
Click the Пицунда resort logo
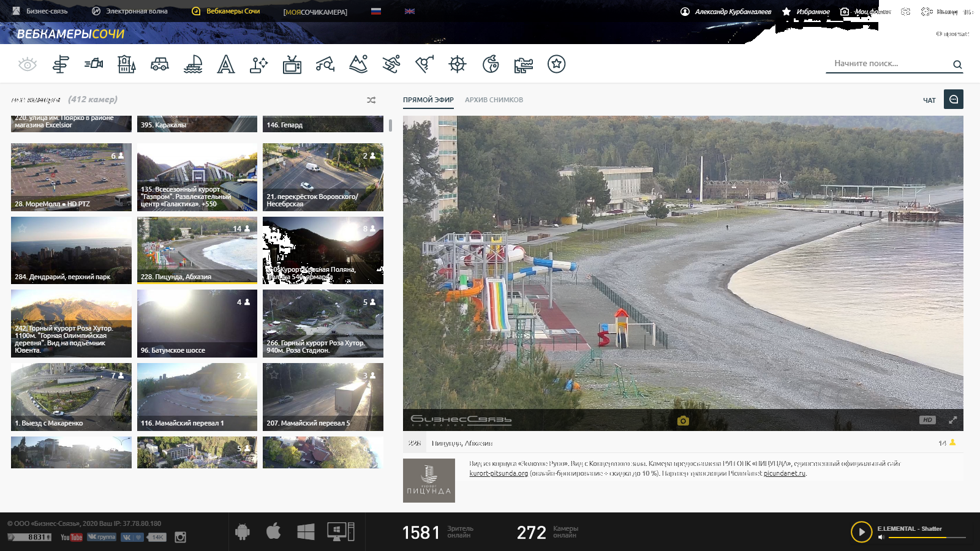[429, 481]
